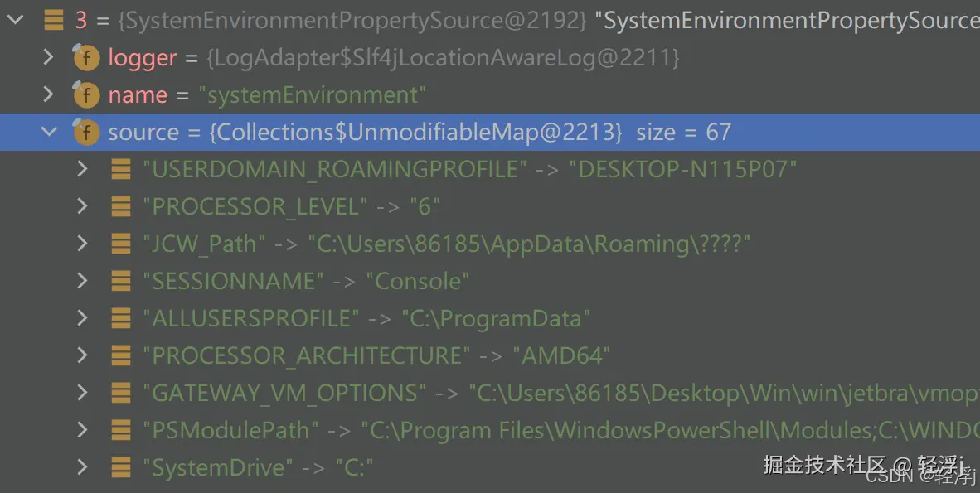Click the entry icon next to SESSIONNAME
Viewport: 980px width, 493px height.
121,282
